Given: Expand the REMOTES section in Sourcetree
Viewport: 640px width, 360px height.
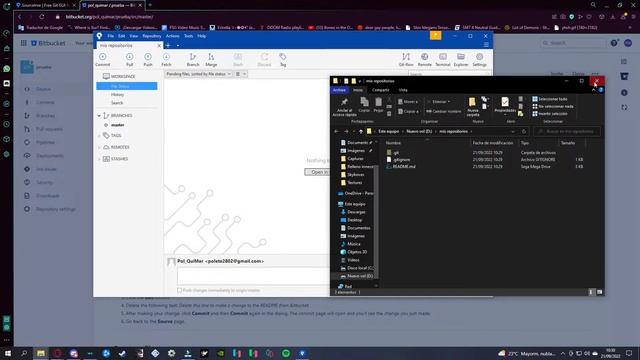Looking at the screenshot, I should [99, 147].
